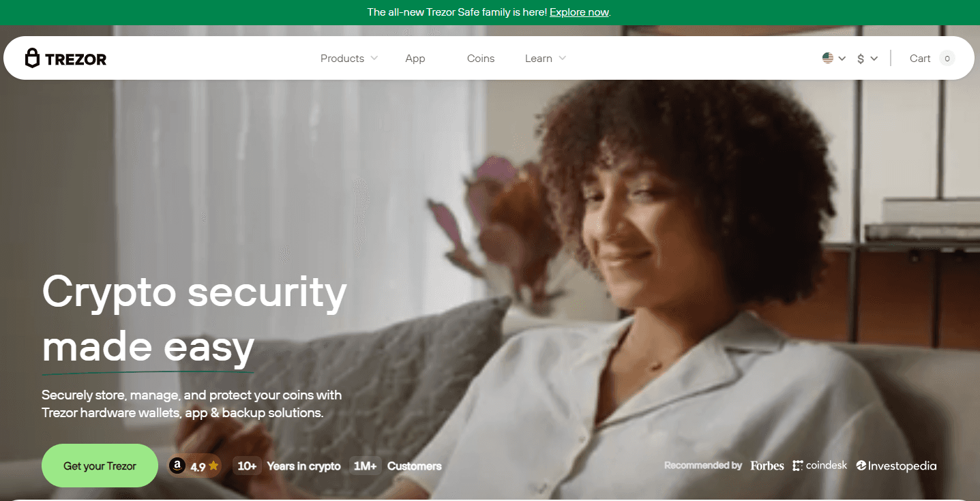Screen dimensions: 980x501
Task: Click the 1M+ Customers badge
Action: (396, 466)
